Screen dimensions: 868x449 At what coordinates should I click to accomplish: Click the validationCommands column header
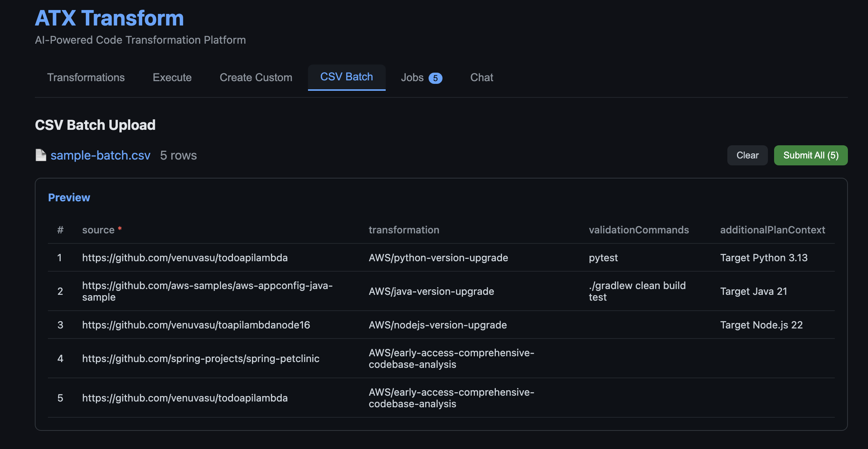pos(639,230)
